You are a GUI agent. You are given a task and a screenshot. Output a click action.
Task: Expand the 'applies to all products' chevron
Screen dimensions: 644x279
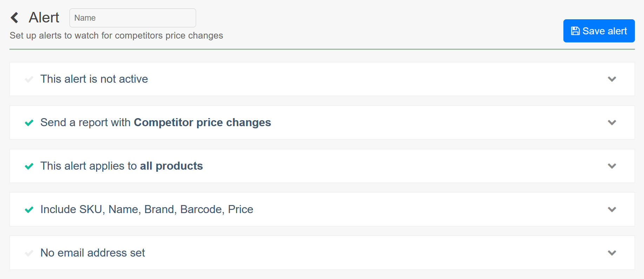612,166
